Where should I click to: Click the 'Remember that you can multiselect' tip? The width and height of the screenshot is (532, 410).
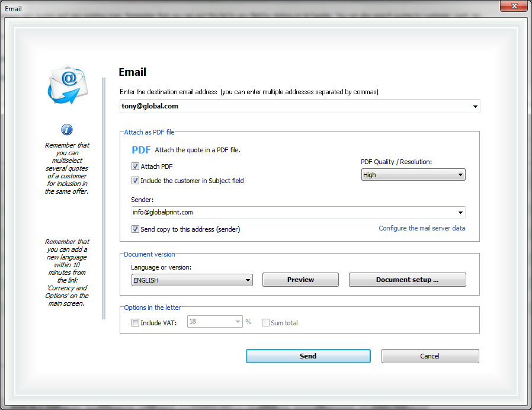pyautogui.click(x=67, y=168)
